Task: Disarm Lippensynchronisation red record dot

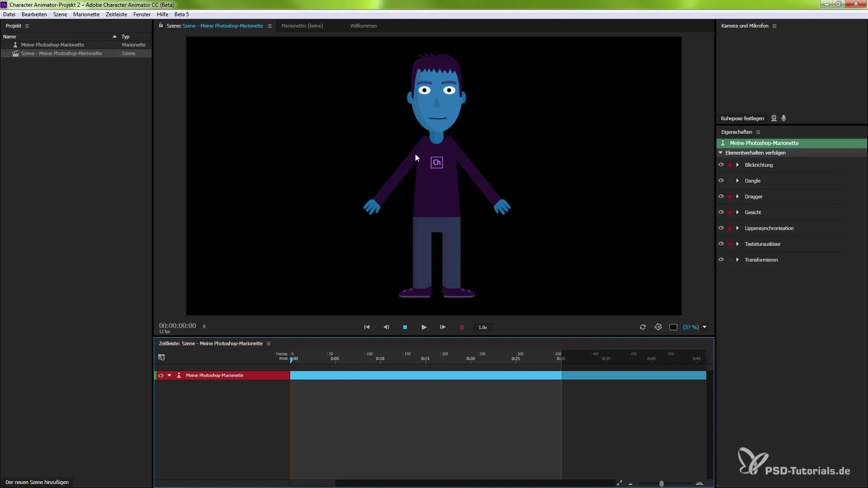Action: [x=730, y=228]
